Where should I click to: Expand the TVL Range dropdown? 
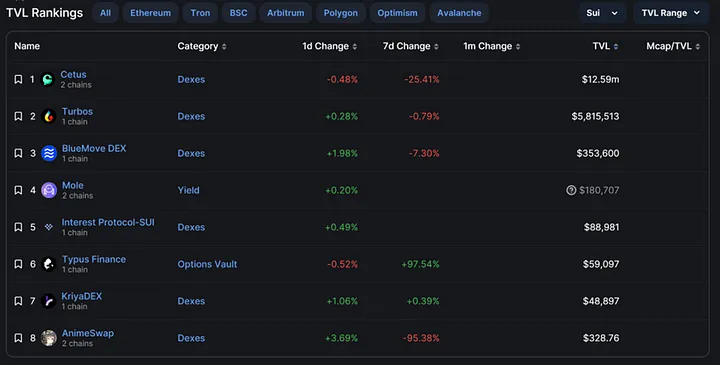pos(671,13)
